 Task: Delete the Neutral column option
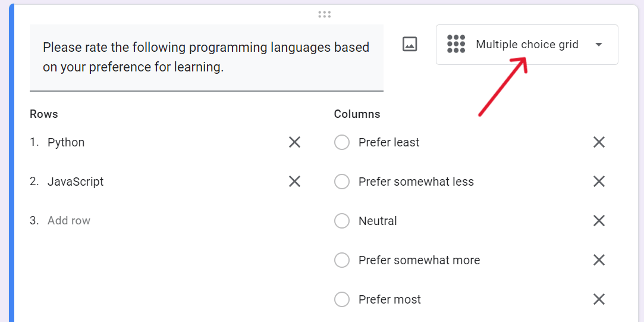(x=599, y=221)
